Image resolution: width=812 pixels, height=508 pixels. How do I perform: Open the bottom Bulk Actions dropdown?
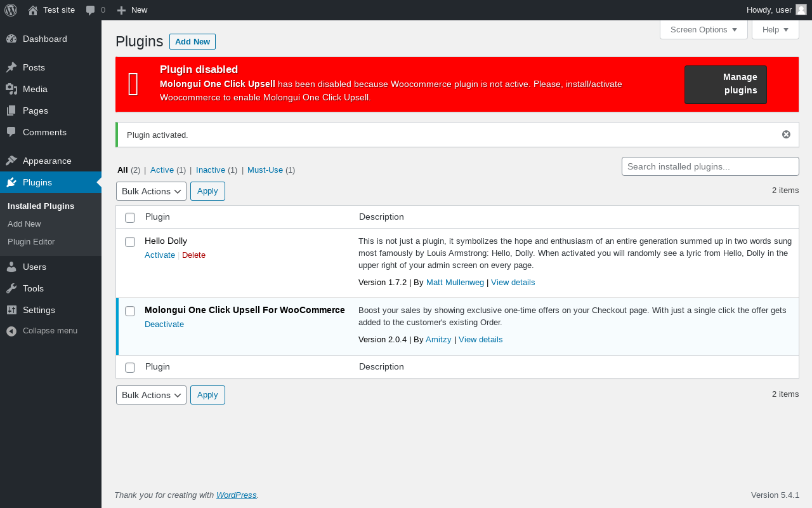[151, 395]
